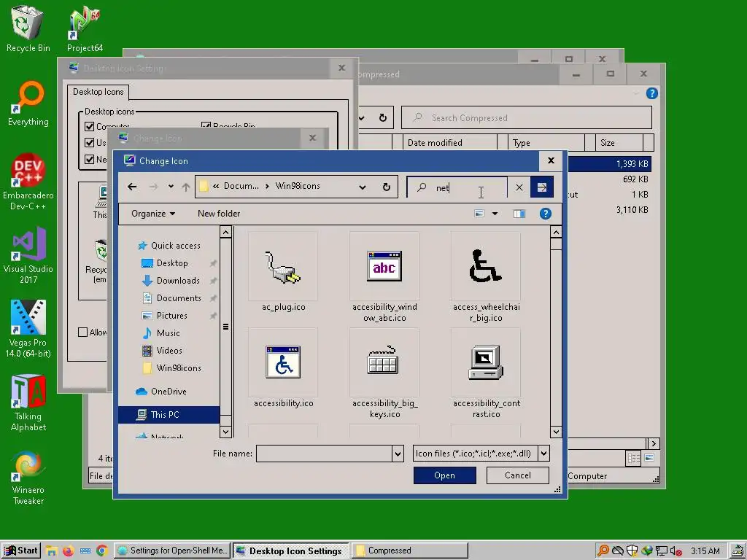Change view icon in dialog toolbar

pos(479,214)
